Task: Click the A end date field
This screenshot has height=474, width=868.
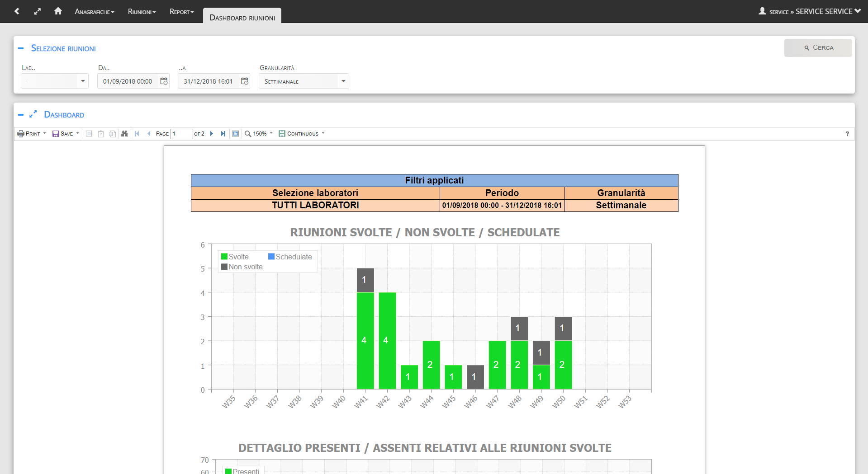Action: [208, 81]
